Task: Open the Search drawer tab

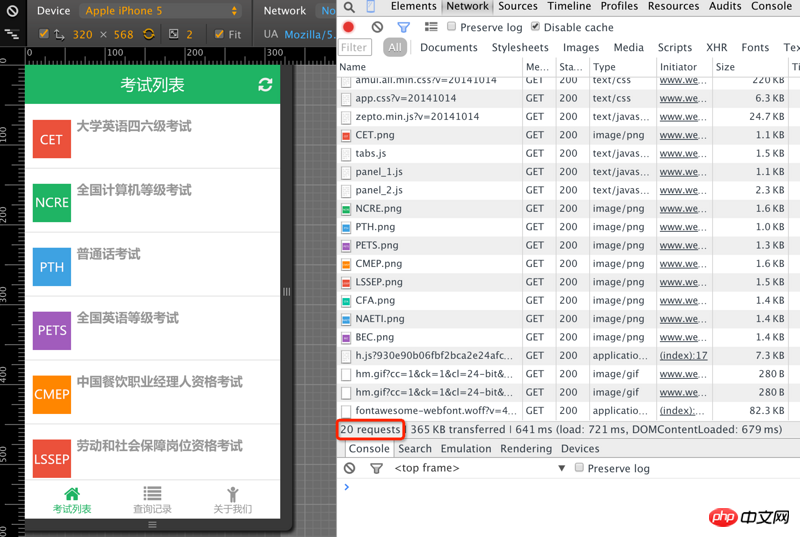Action: (415, 449)
